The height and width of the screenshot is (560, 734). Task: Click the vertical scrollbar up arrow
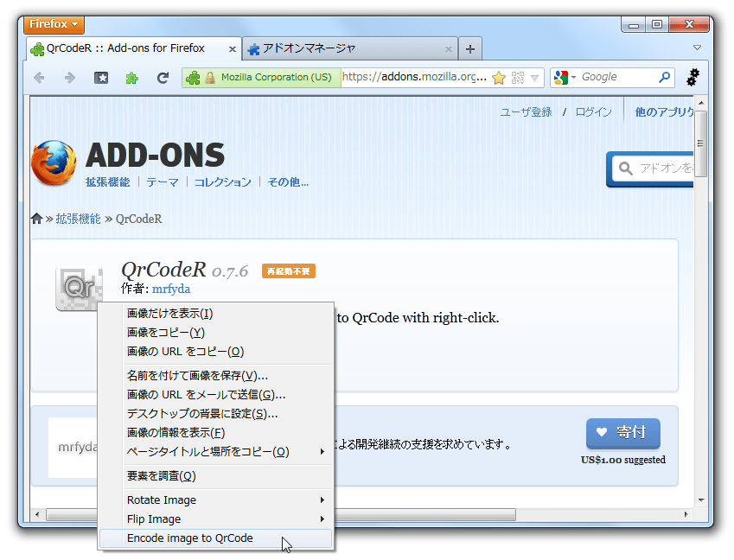(701, 103)
